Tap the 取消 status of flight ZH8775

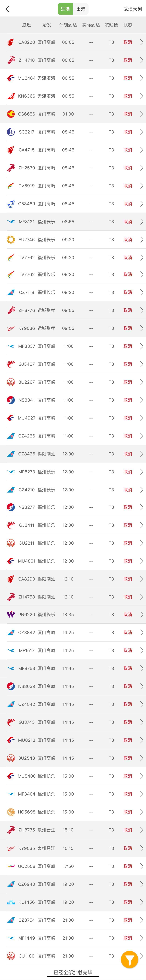coord(127,830)
